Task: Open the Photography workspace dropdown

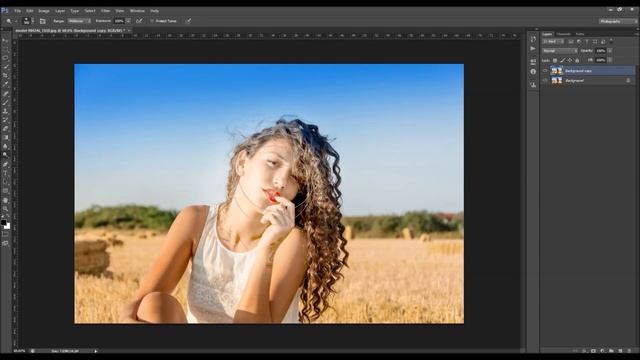Action: coord(617,21)
